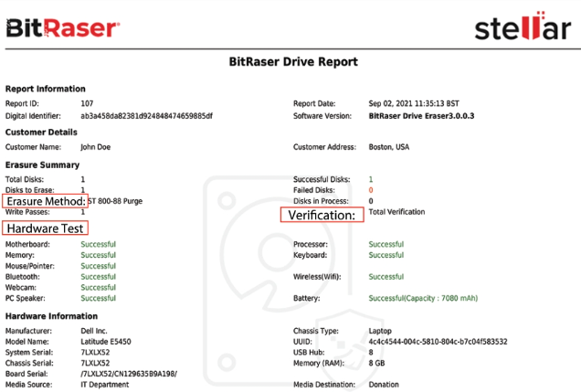Select board serial '/7LXLX52/CN129635B9A198/'
The width and height of the screenshot is (581, 392).
click(129, 374)
